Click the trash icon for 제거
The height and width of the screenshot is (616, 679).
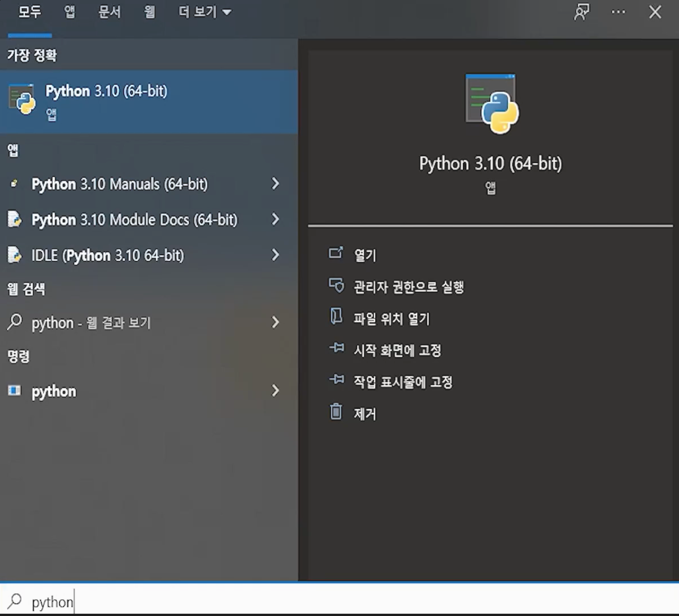[336, 412]
